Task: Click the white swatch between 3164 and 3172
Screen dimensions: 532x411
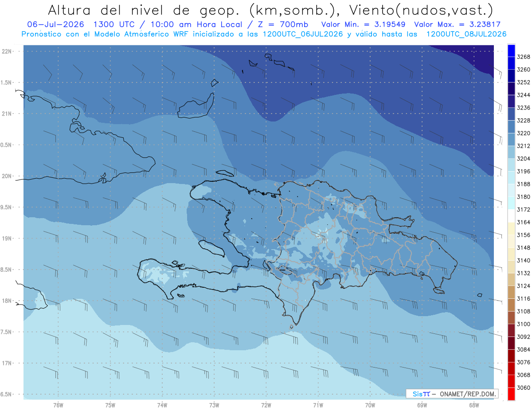Action: (511, 215)
